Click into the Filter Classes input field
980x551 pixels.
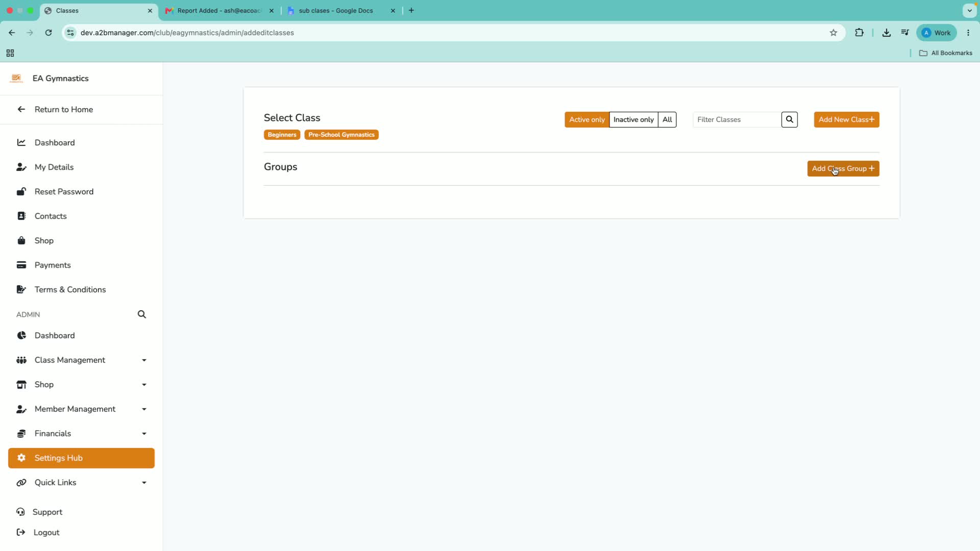tap(737, 119)
